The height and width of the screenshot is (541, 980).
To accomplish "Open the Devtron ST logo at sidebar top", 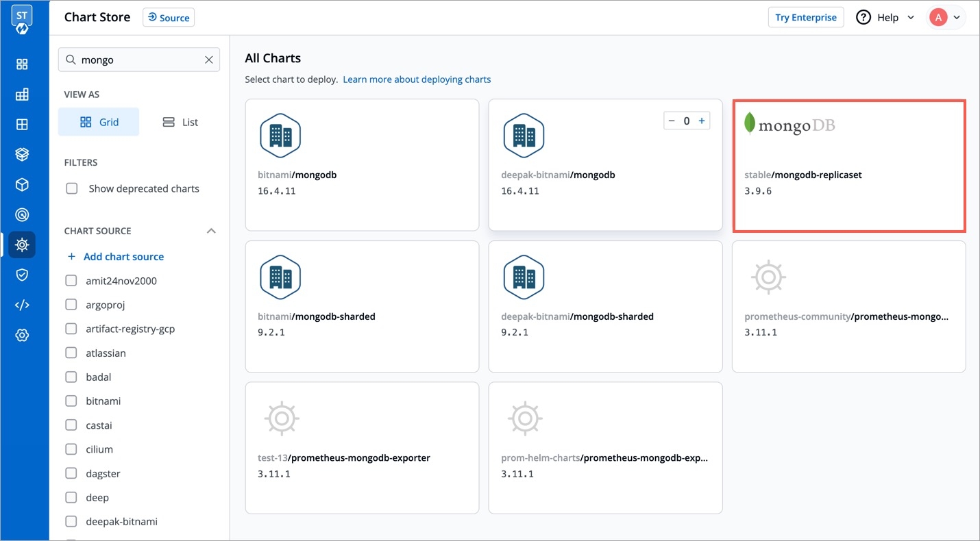I will tap(22, 18).
